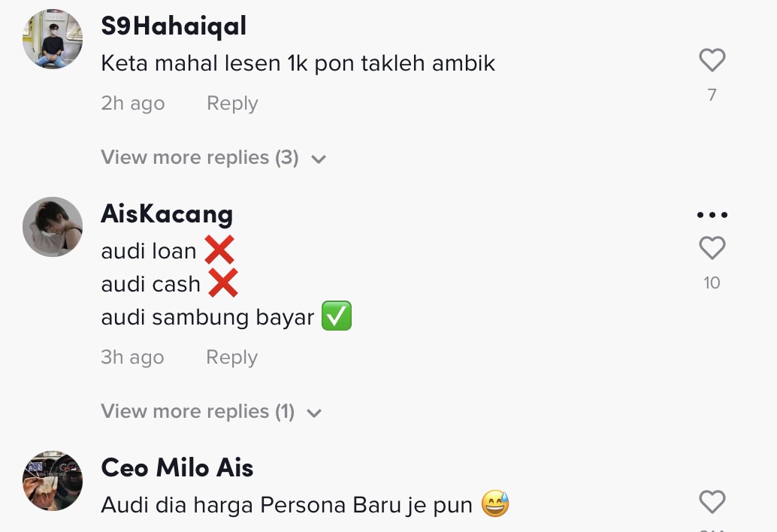
Task: Open three-dot options on AisKacang's comment
Action: (x=712, y=214)
